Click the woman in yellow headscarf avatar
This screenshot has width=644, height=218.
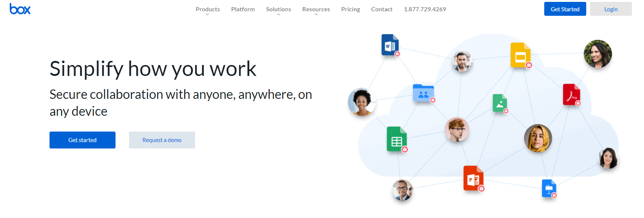537,138
